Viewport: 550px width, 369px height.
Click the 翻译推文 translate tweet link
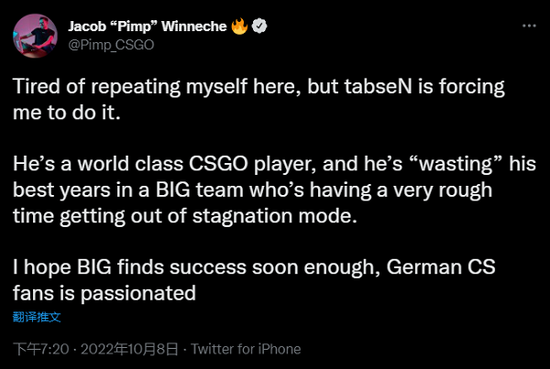click(x=37, y=317)
